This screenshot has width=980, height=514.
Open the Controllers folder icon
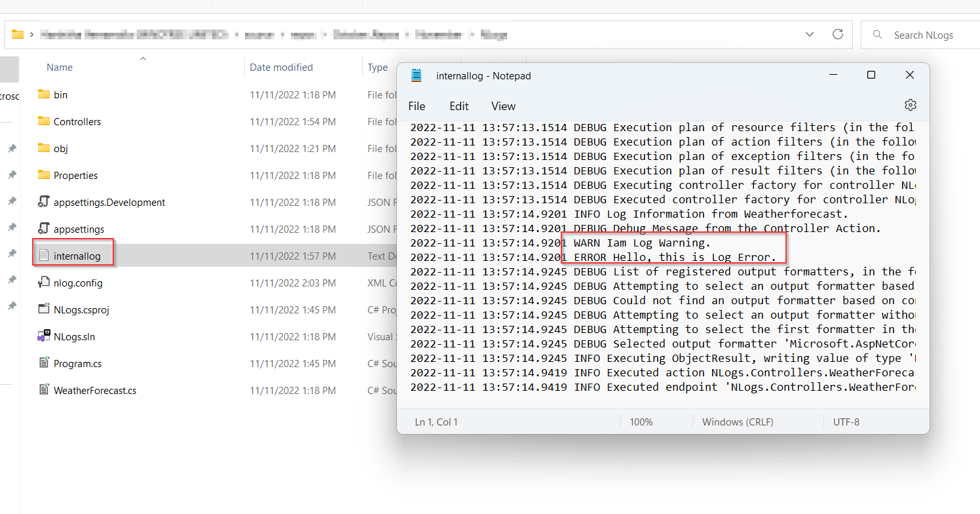pyautogui.click(x=44, y=121)
